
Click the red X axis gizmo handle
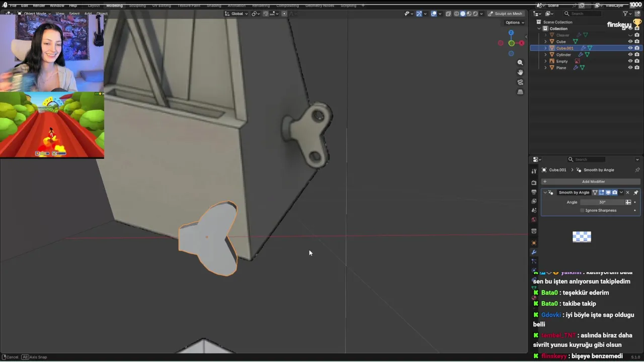coord(522,43)
